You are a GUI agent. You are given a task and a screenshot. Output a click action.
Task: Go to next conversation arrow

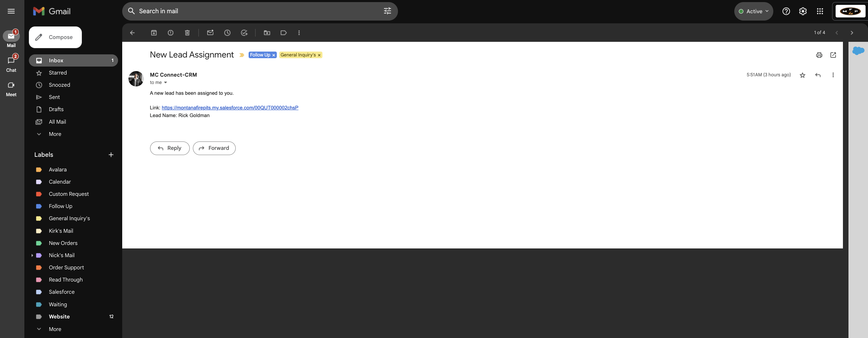[852, 33]
